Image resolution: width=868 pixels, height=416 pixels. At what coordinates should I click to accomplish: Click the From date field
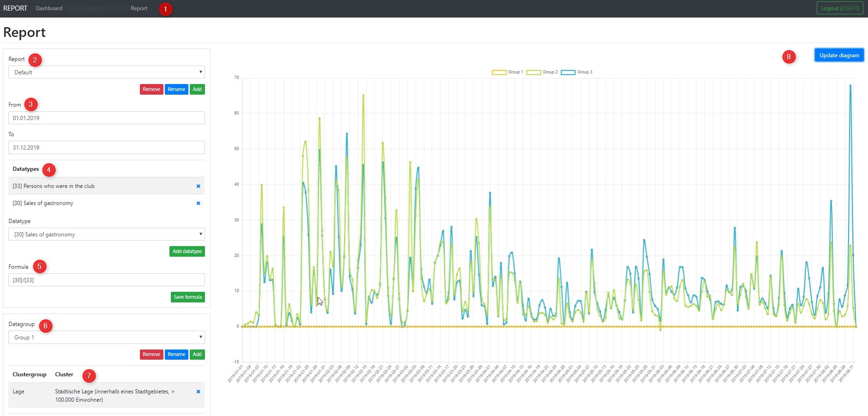click(x=106, y=118)
